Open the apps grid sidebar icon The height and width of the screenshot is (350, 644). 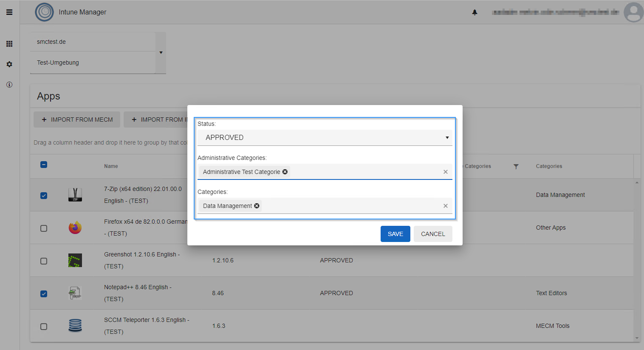click(9, 44)
